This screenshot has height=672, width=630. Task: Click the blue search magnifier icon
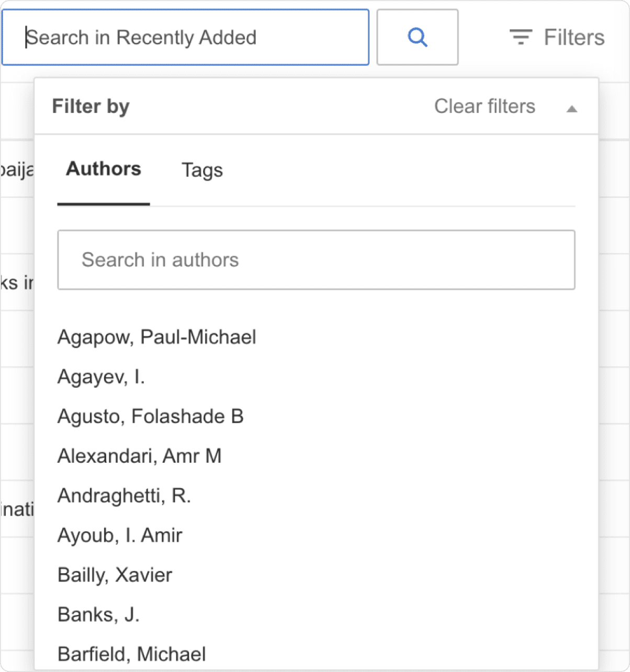[417, 37]
